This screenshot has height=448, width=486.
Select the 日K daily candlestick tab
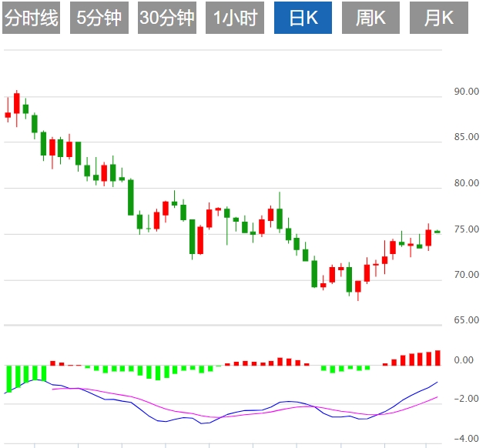(x=303, y=18)
